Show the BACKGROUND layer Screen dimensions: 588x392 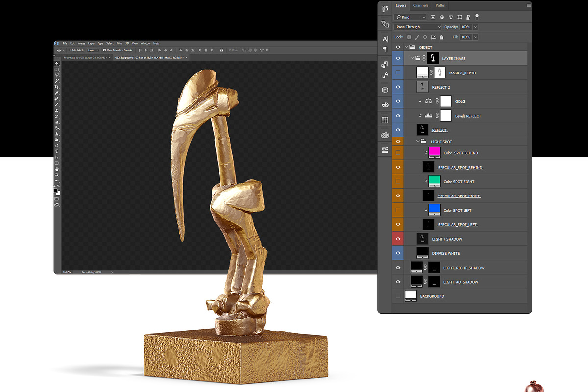click(398, 296)
